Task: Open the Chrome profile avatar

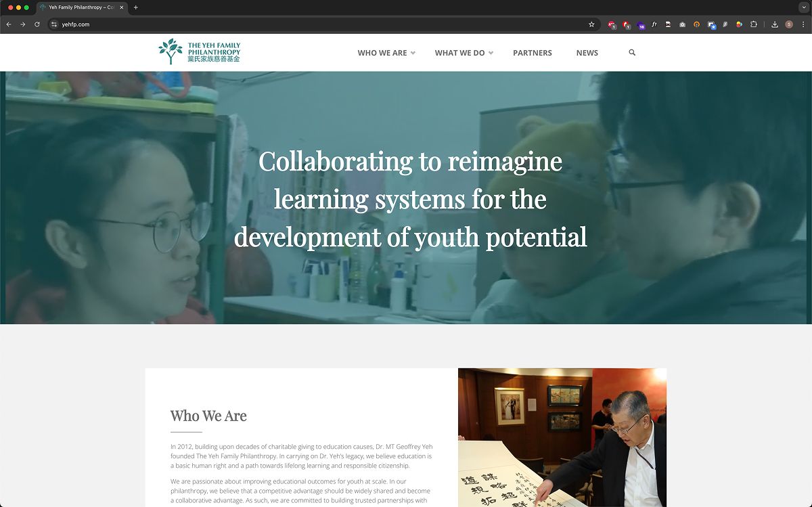Action: coord(789,24)
